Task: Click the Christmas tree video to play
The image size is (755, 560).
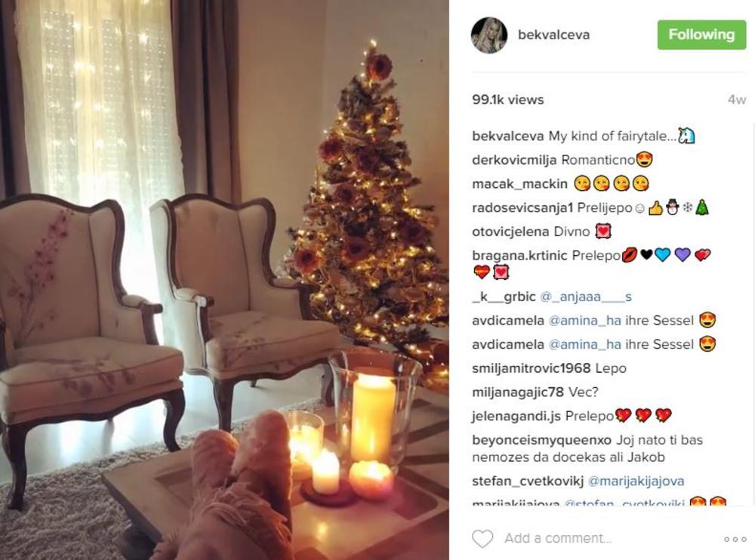Action: tap(224, 280)
